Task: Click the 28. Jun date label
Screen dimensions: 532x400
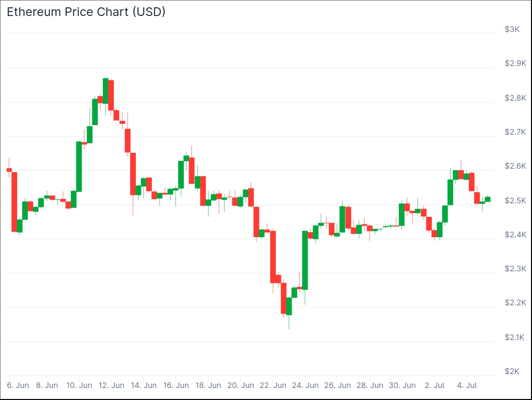Action: point(370,386)
